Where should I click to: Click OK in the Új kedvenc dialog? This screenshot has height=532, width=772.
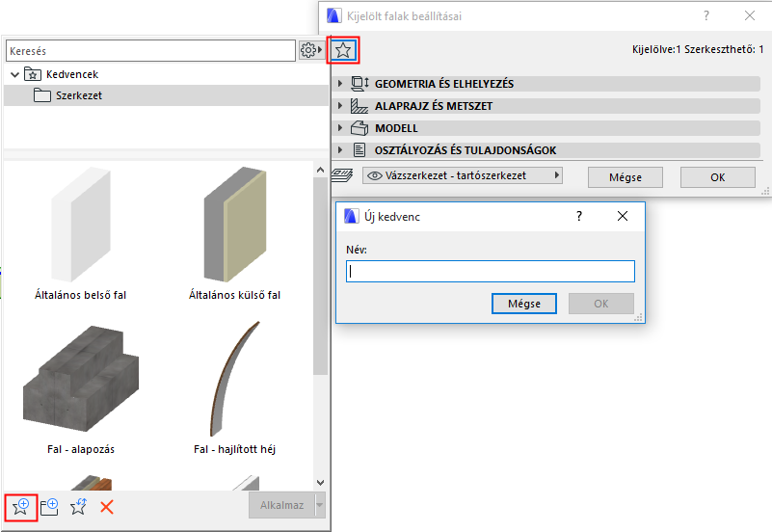tap(601, 304)
